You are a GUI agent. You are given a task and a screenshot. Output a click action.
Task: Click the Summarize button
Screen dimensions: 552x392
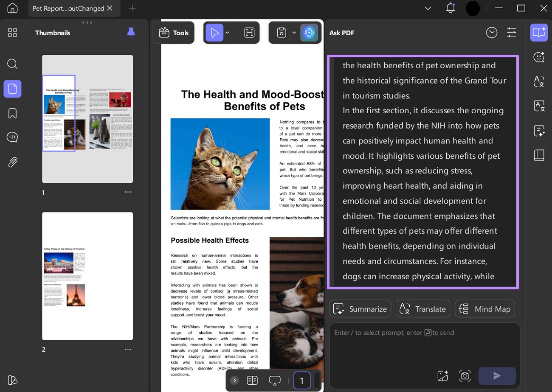pyautogui.click(x=360, y=309)
